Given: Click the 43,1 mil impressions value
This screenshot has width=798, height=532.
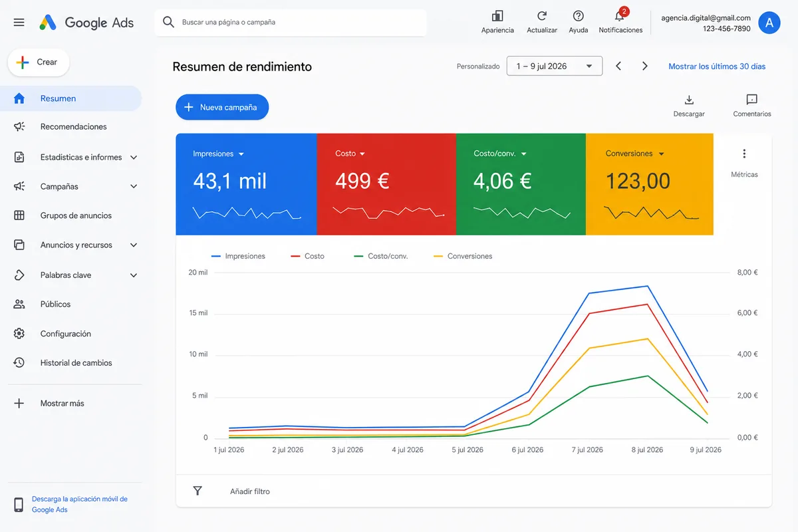Looking at the screenshot, I should 230,181.
